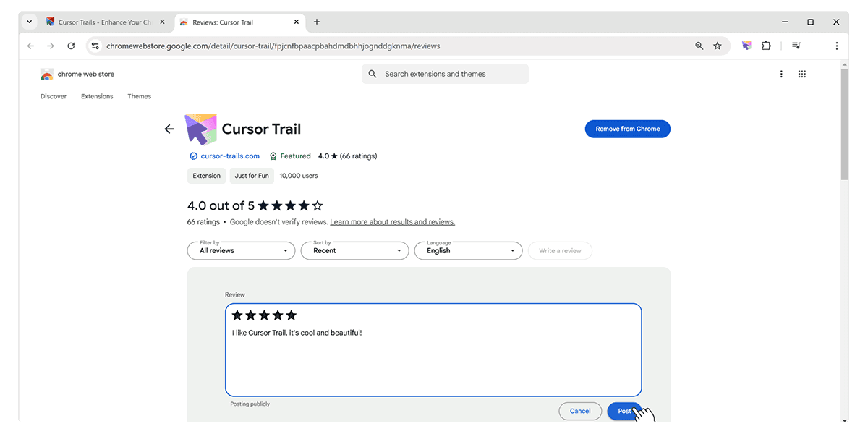This screenshot has width=868, height=434.
Task: Open the Discover section
Action: point(54,96)
